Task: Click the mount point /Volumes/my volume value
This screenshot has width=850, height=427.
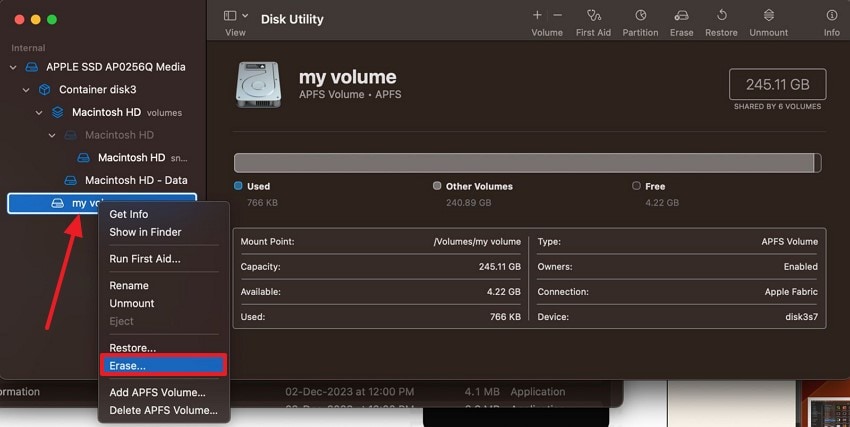Action: [x=477, y=242]
